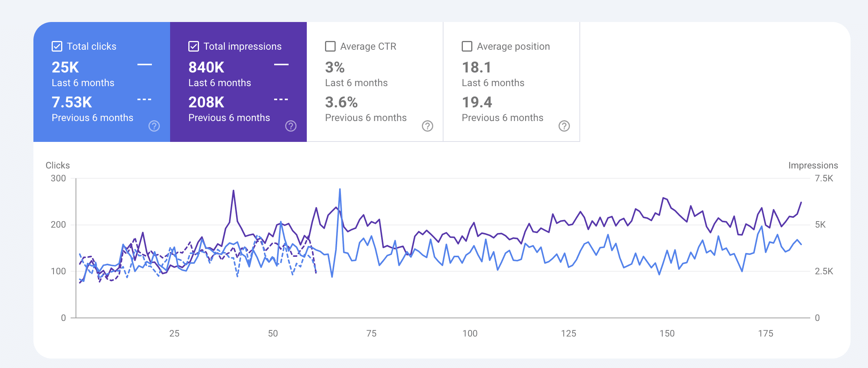The image size is (868, 368).
Task: Click the 75 day tick label
Action: tap(371, 333)
